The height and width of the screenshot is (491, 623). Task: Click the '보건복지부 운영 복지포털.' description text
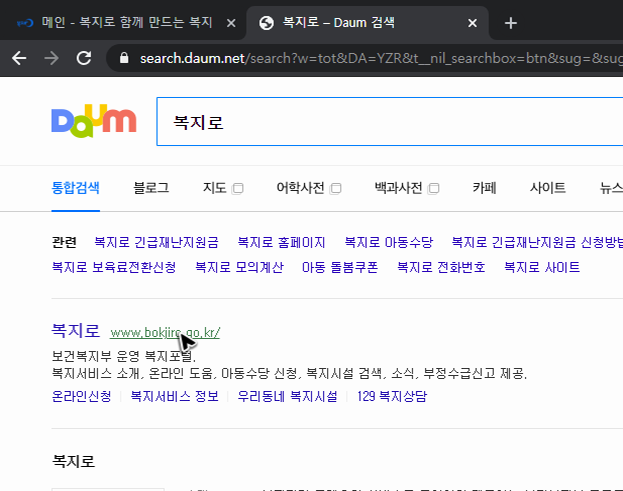(124, 356)
